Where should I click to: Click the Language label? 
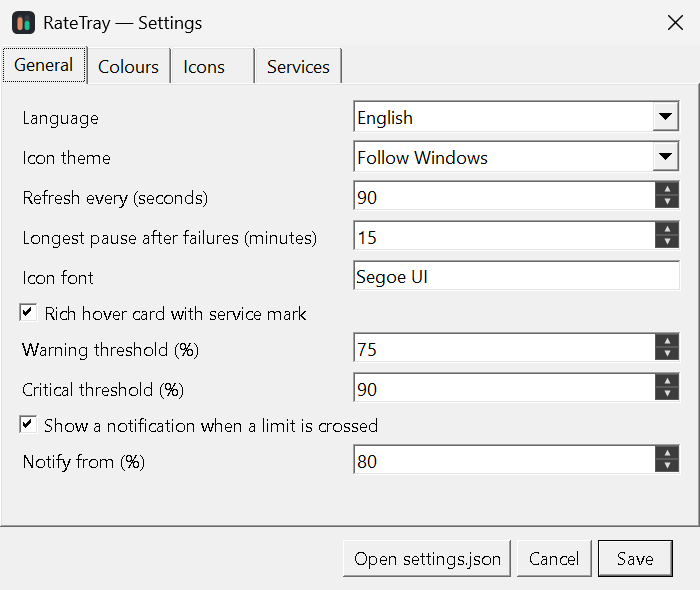click(x=61, y=119)
